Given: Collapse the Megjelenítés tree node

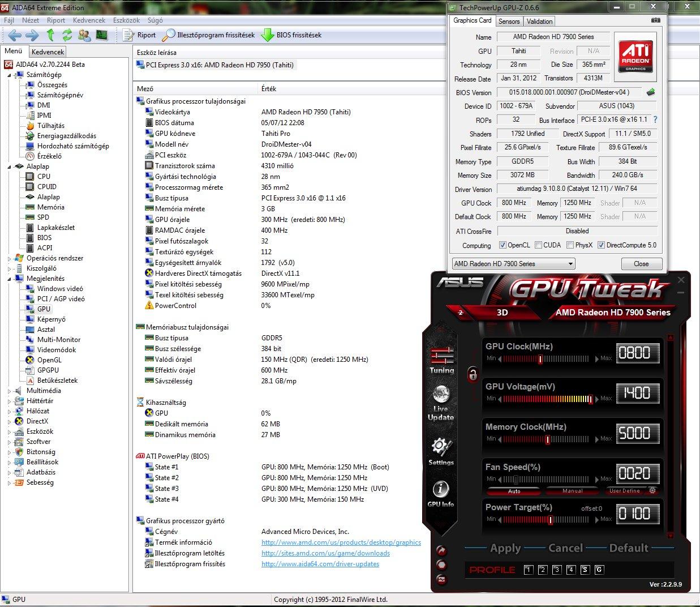Looking at the screenshot, I should tap(10, 279).
